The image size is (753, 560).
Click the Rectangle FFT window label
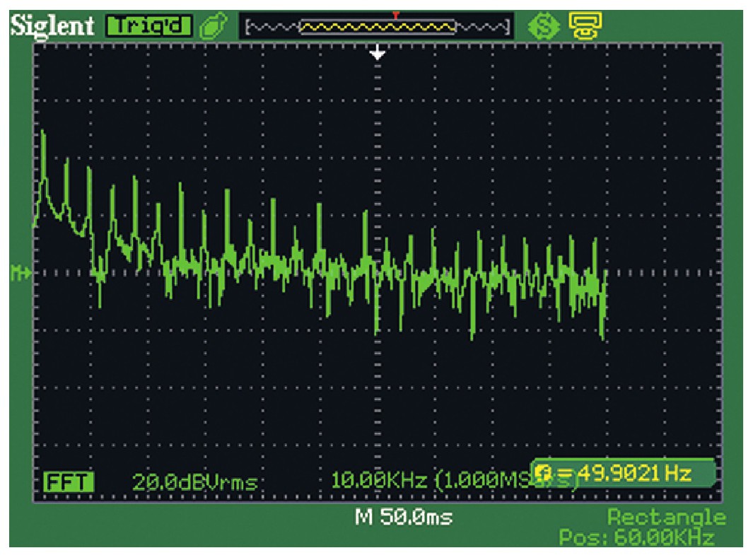pos(667,517)
